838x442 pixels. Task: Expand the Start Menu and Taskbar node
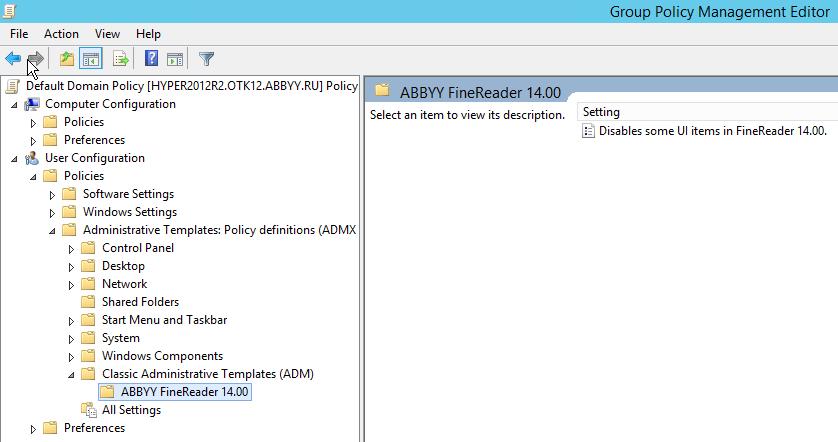coord(71,321)
